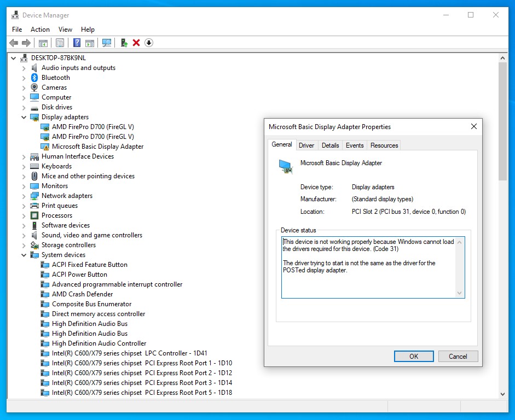Screen dimensions: 515x420
Task: Expand the Network adapters node
Action: (24, 196)
